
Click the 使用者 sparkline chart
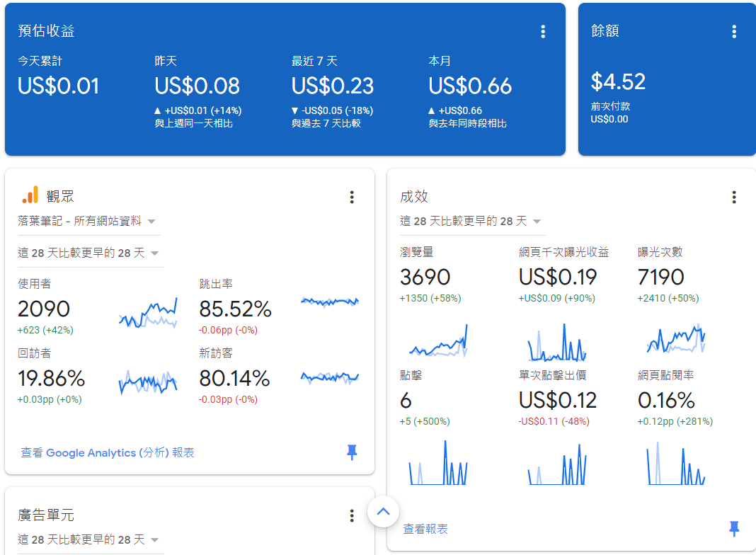coord(147,314)
